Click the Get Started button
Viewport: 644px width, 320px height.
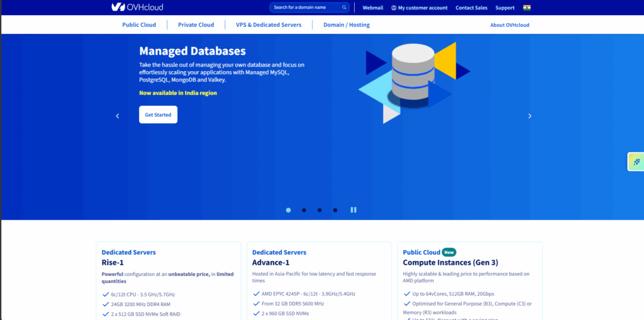158,114
